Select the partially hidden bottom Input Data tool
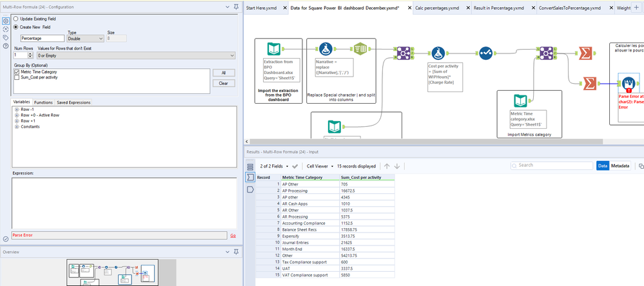The image size is (644, 286). pos(335,126)
